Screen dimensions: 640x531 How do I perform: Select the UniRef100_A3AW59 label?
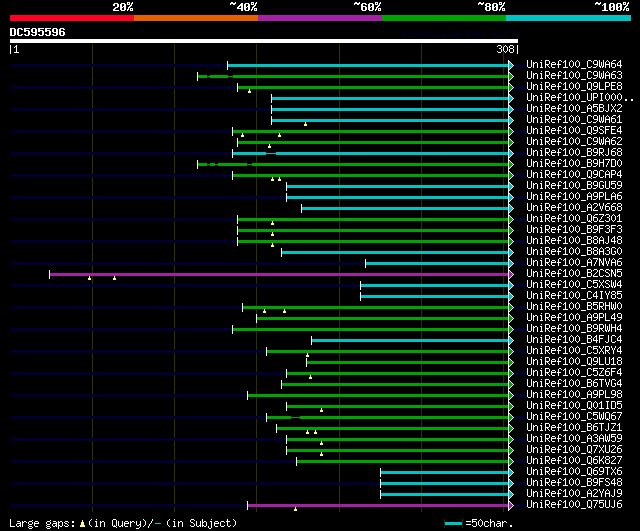pos(574,439)
